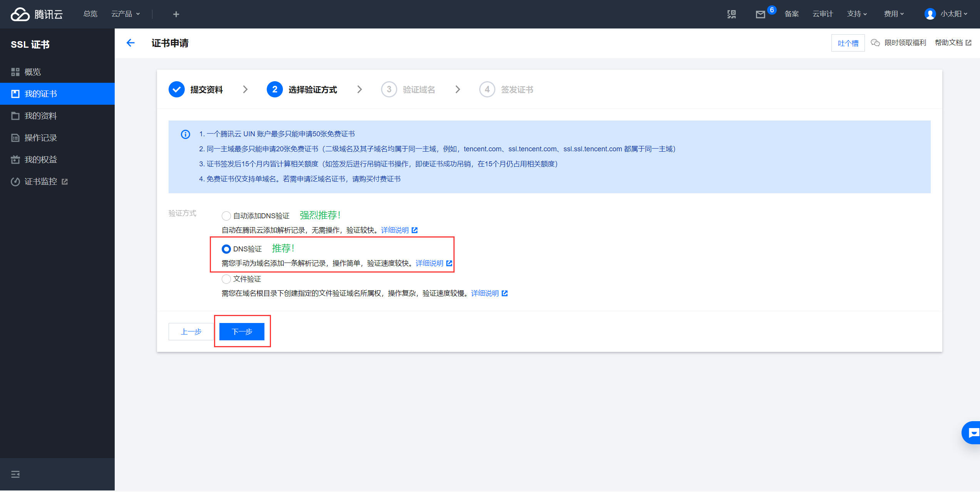
Task: Click the 下一步 button
Action: coord(242,331)
